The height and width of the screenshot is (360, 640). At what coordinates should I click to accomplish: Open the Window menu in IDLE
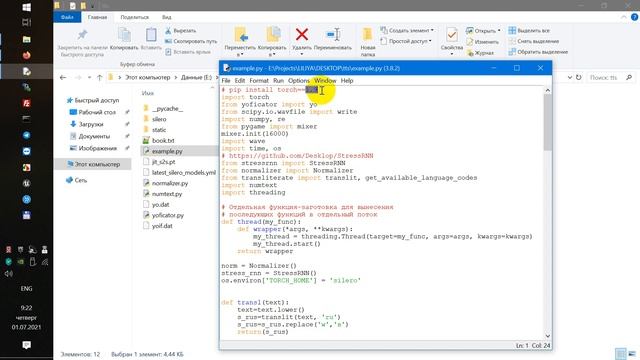[x=325, y=80]
